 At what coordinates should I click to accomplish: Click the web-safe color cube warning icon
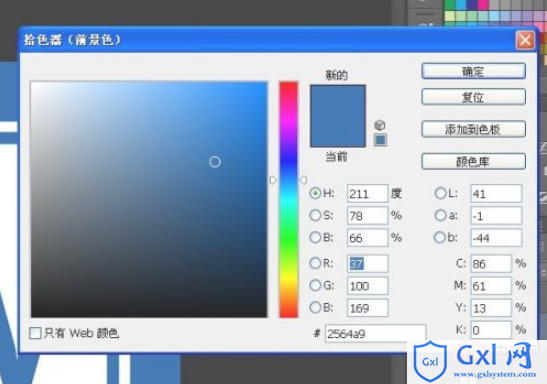(x=380, y=125)
